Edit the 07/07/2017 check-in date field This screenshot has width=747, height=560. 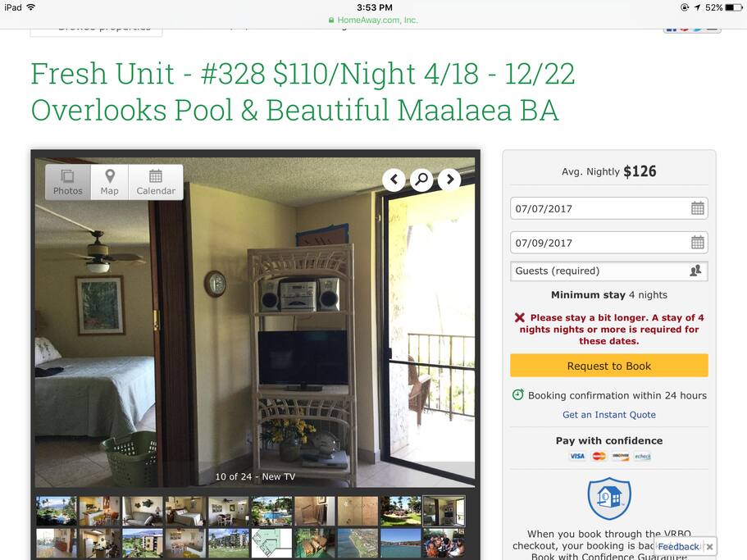[x=609, y=208]
